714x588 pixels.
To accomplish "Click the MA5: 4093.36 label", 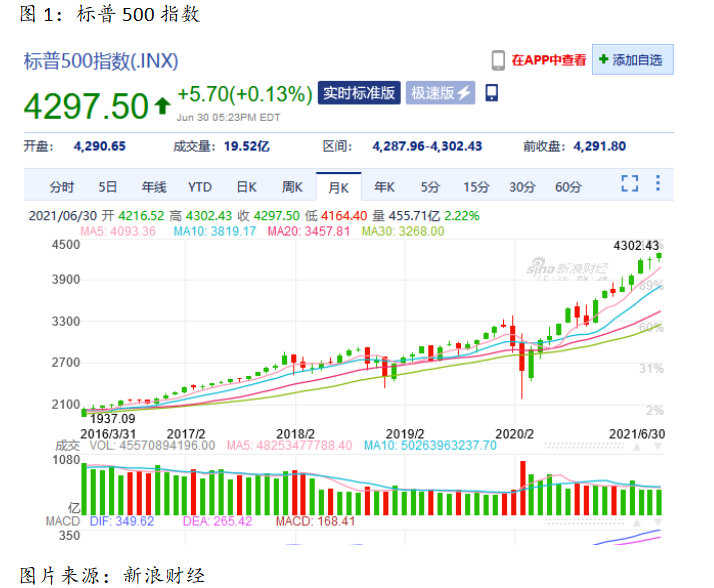I will point(118,231).
